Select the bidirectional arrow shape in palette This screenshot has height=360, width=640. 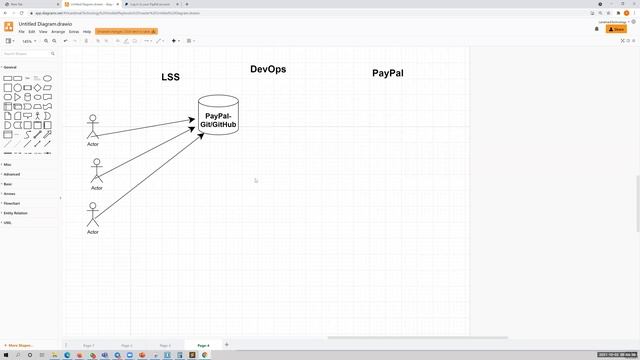38,135
